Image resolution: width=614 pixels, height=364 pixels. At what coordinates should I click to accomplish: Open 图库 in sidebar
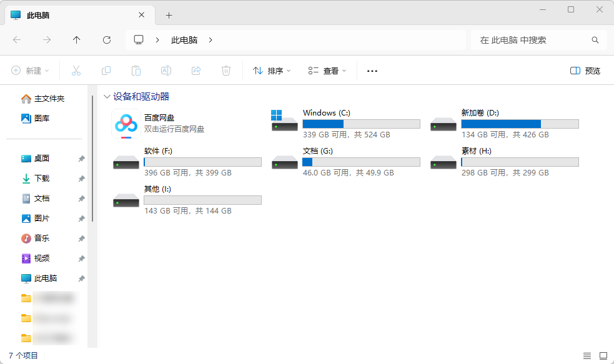[35, 118]
